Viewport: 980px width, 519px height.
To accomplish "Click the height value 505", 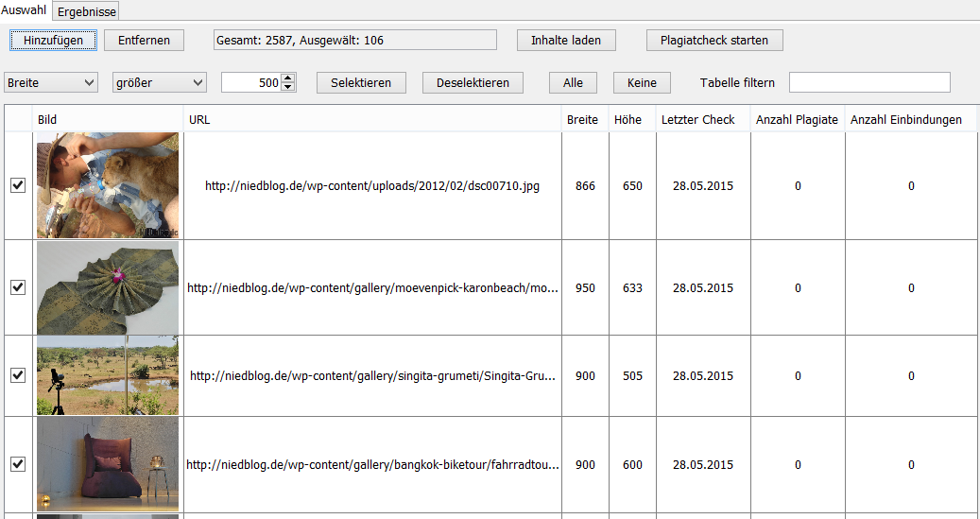I will pos(632,376).
